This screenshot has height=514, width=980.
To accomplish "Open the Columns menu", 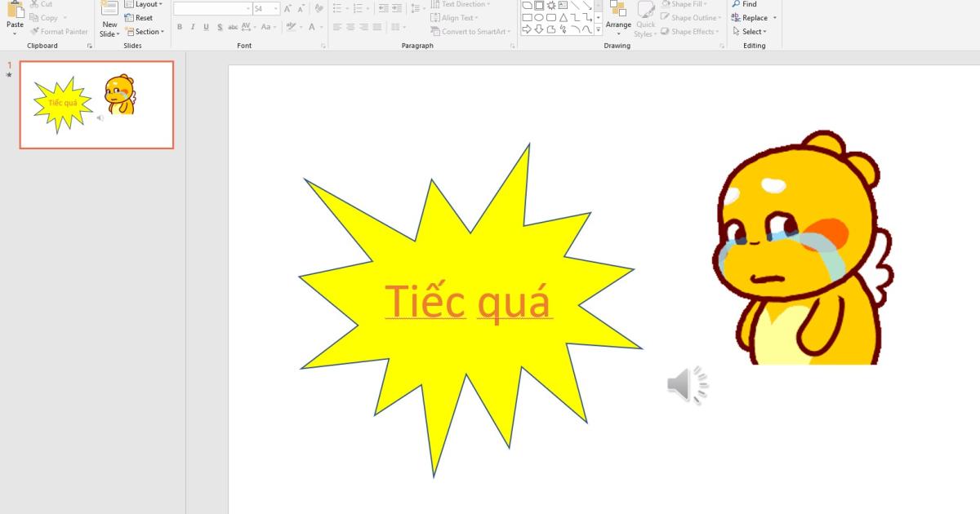I will (x=400, y=27).
